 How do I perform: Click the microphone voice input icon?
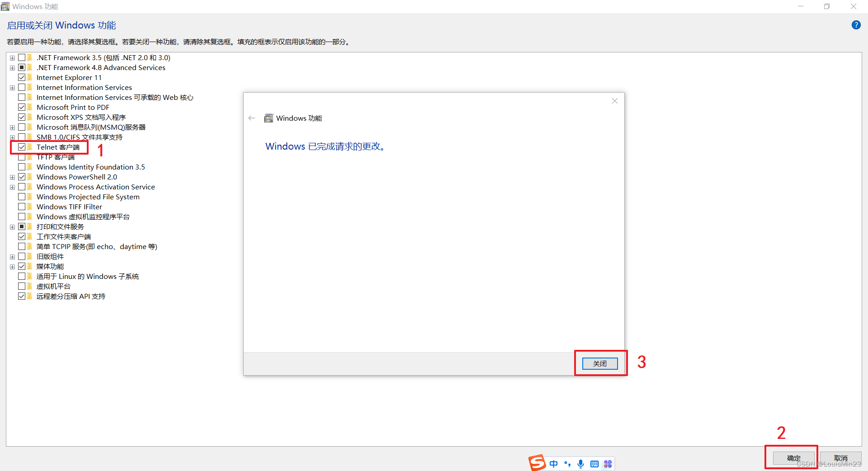point(581,464)
